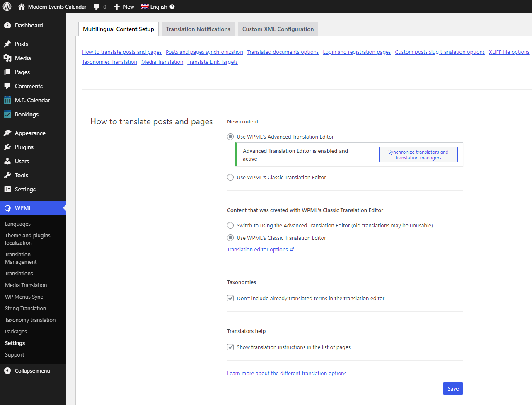Viewport: 532px width, 405px height.
Task: Click the Users person icon
Action: [x=7, y=161]
